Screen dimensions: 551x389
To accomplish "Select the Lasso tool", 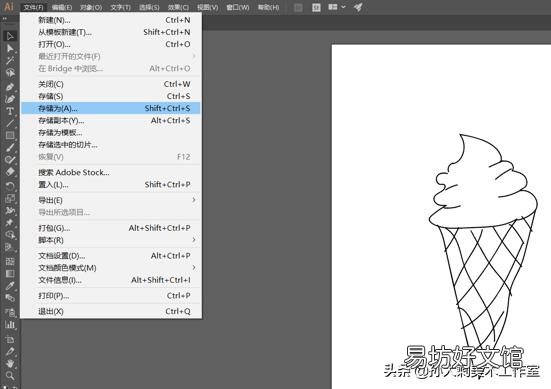I will click(10, 73).
